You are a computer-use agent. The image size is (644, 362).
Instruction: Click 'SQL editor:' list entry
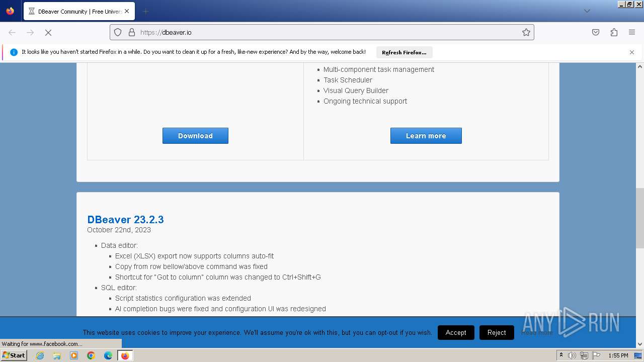click(x=119, y=288)
